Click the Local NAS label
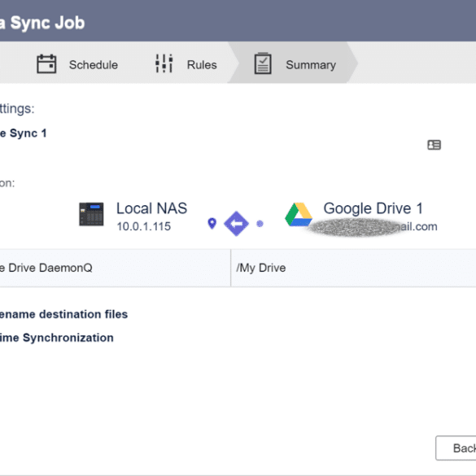The image size is (476, 476). 151,208
